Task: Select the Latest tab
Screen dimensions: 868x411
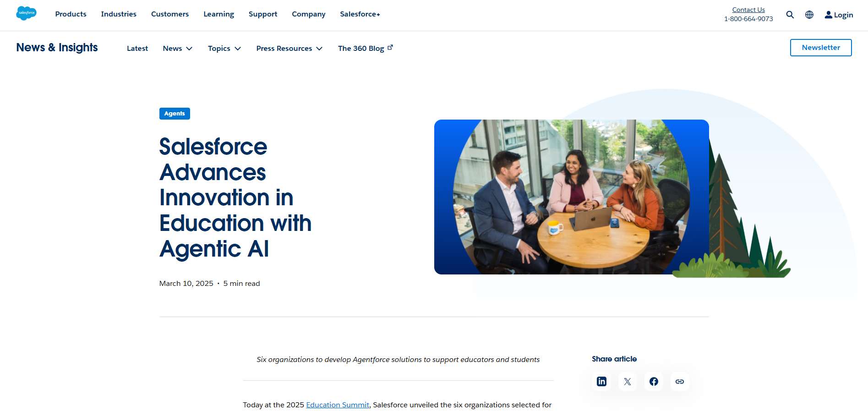Action: coord(137,49)
